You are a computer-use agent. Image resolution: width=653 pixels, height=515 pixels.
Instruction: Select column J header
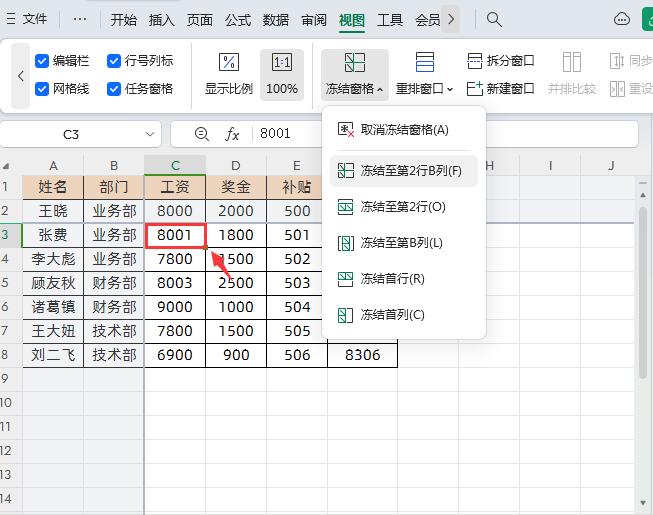pyautogui.click(x=611, y=166)
